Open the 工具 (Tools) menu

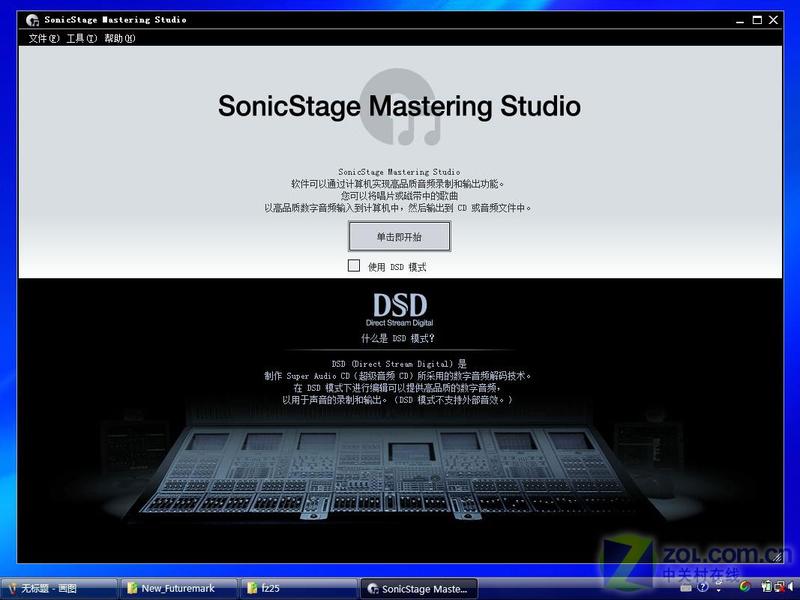(82, 38)
